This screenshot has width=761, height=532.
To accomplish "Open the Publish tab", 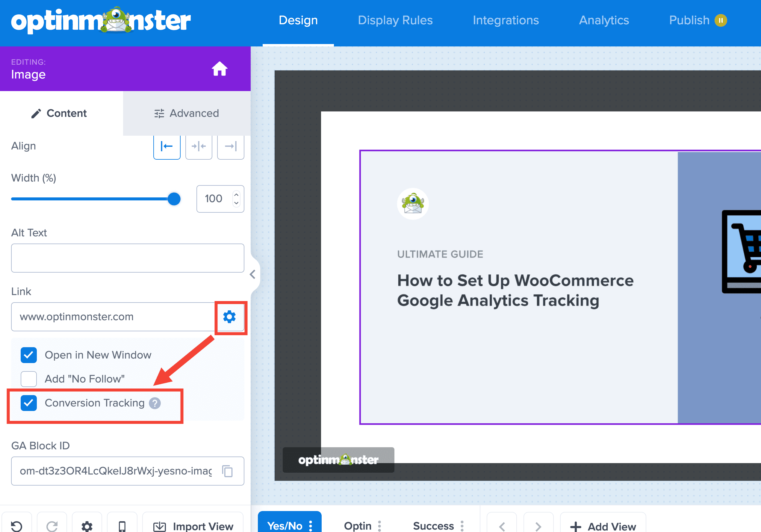I will [689, 20].
